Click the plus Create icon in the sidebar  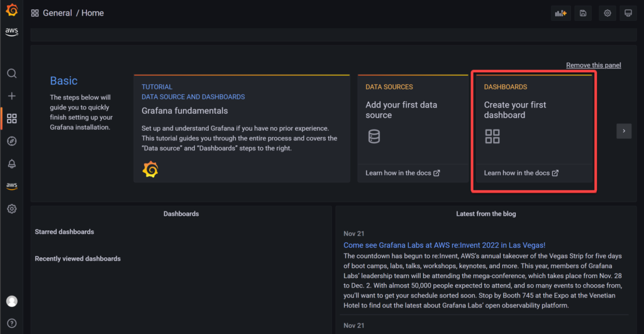(x=12, y=96)
